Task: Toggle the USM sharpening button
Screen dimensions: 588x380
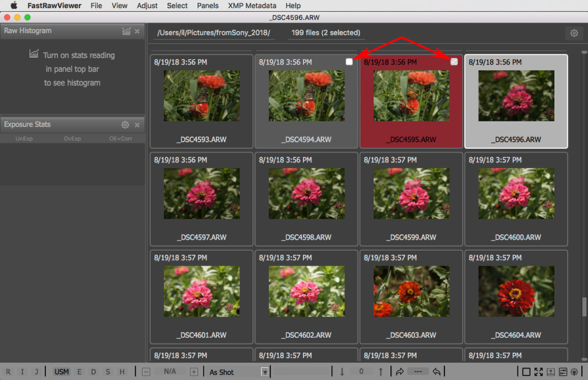Action: click(x=62, y=372)
